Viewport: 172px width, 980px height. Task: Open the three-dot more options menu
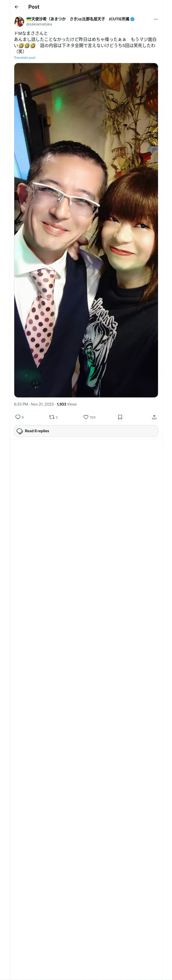click(156, 19)
